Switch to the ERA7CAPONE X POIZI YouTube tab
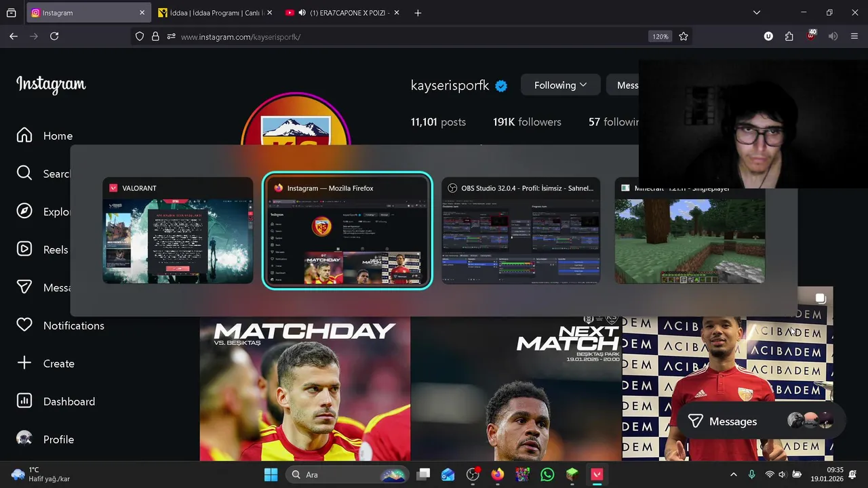Image resolution: width=868 pixels, height=488 pixels. click(x=342, y=13)
